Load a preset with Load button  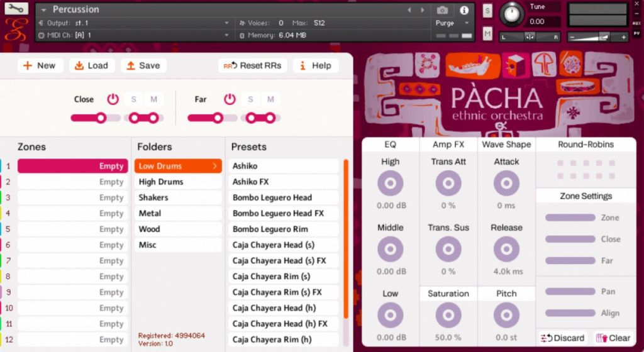pos(89,65)
